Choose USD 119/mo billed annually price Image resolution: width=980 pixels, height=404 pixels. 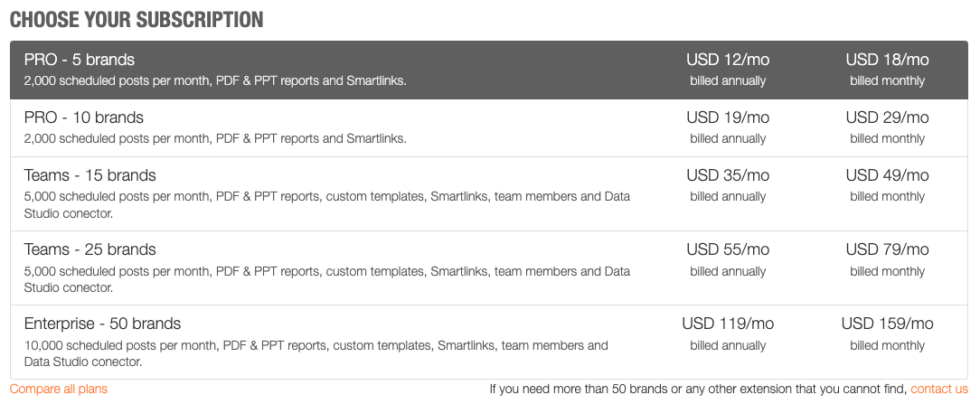[728, 333]
